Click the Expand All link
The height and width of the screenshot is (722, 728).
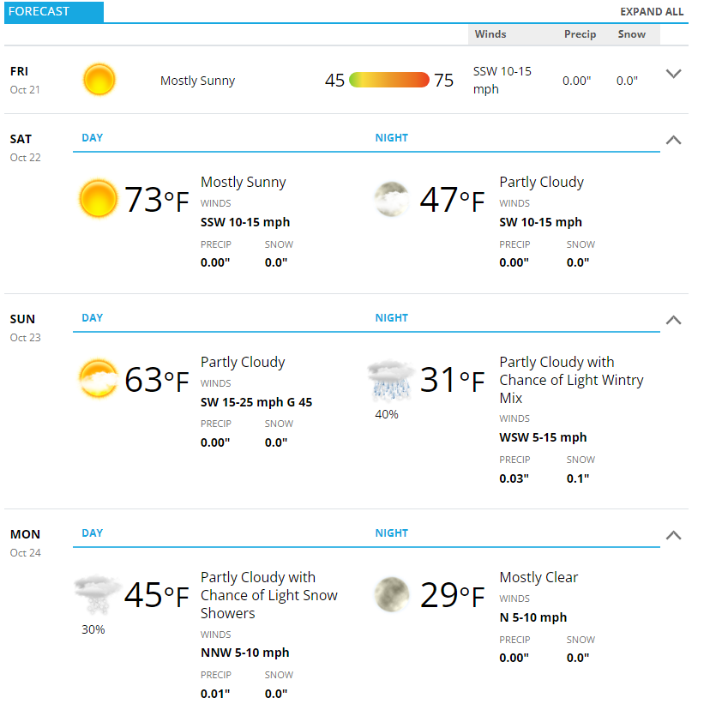(x=652, y=12)
